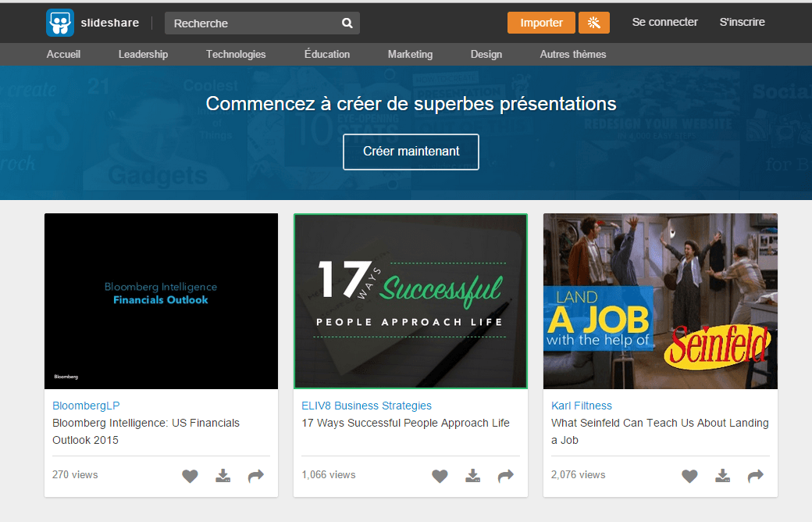The image size is (812, 522).
Task: Expand the Autres thèmes menu
Action: pyautogui.click(x=572, y=54)
